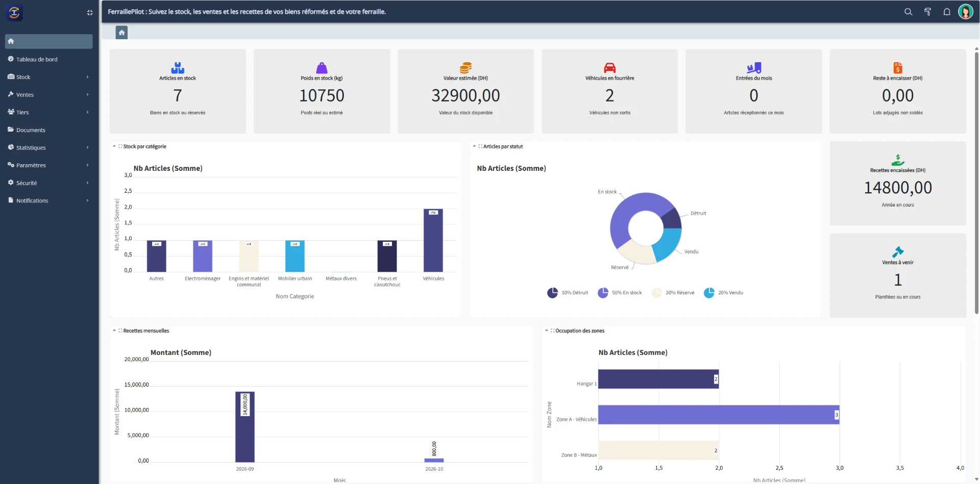
Task: Click the home breadcrumb icon
Action: coord(121,33)
